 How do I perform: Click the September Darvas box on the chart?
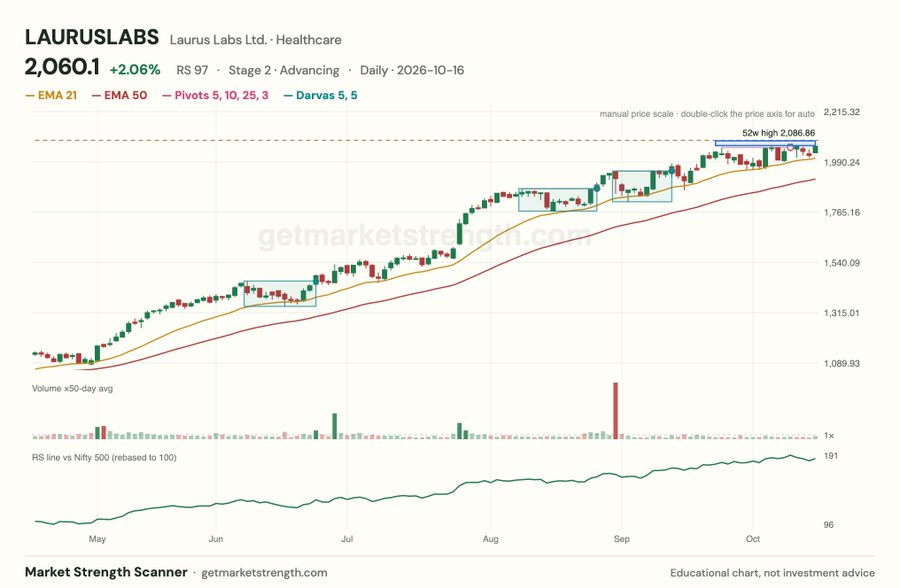[x=642, y=186]
